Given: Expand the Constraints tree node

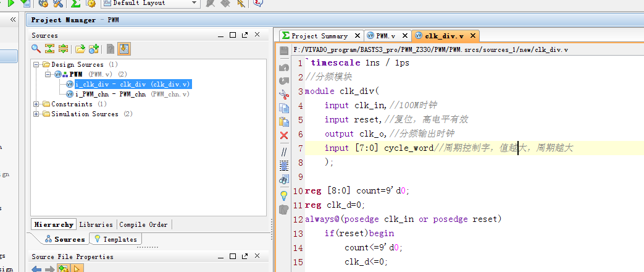Looking at the screenshot, I should click(37, 104).
